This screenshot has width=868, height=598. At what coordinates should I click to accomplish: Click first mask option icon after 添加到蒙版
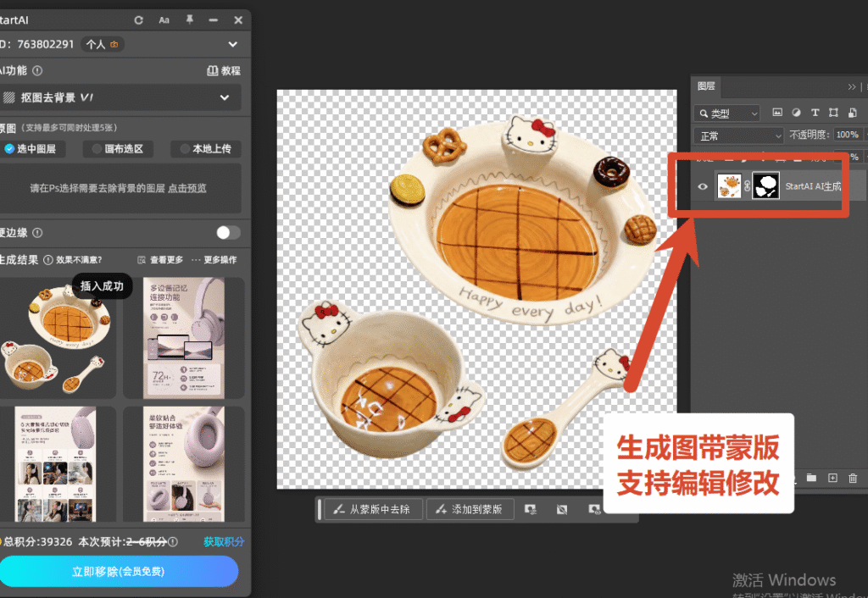click(531, 510)
